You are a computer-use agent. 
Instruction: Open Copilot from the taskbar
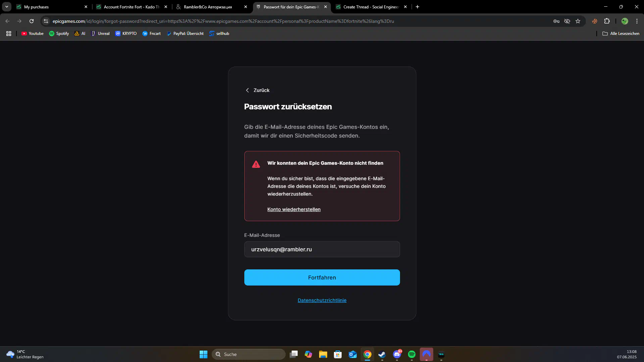click(308, 354)
